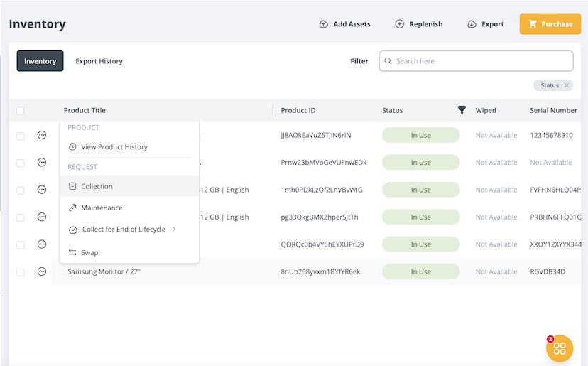This screenshot has width=588, height=366.
Task: Open the ellipsis menu on first row
Action: coord(42,135)
